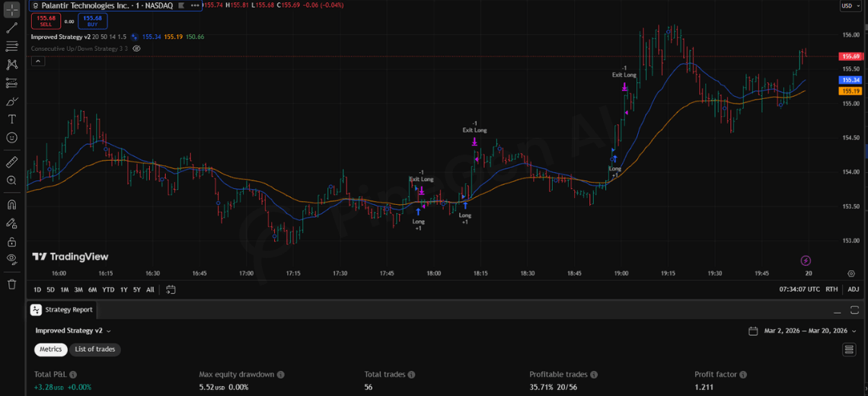The image size is (868, 396).
Task: Select the Metrics tab
Action: pyautogui.click(x=50, y=350)
